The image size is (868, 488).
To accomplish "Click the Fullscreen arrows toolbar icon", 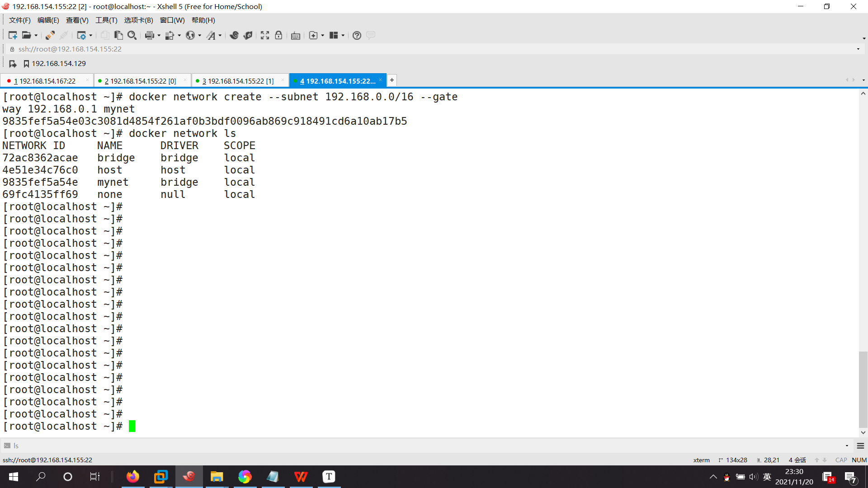I will point(265,35).
